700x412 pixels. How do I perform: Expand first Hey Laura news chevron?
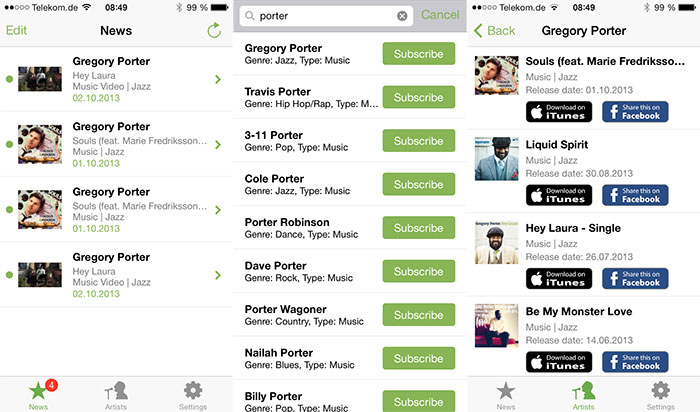click(x=218, y=79)
